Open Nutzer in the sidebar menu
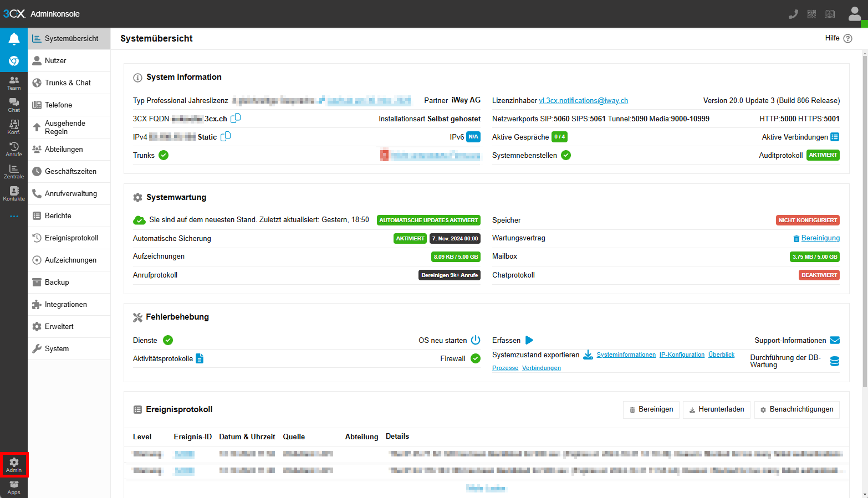 tap(69, 61)
